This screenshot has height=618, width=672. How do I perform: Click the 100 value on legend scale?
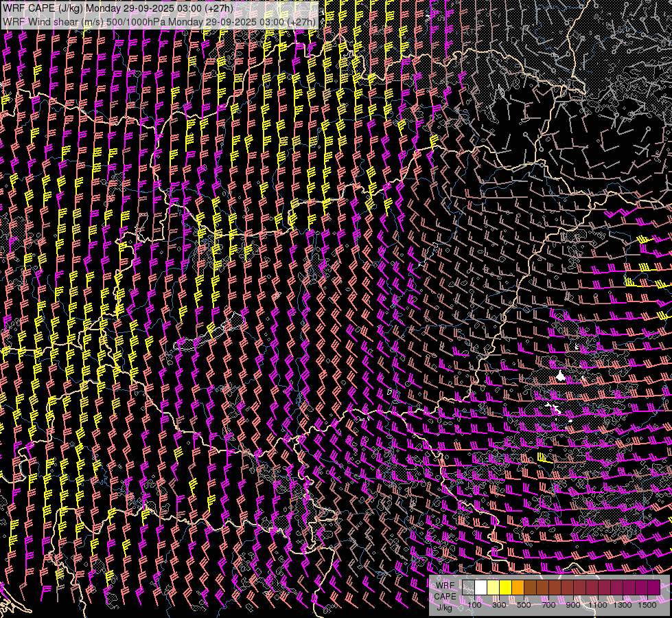(474, 605)
